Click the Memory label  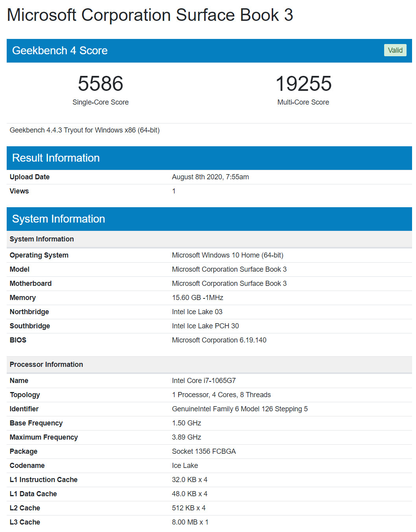click(x=22, y=298)
